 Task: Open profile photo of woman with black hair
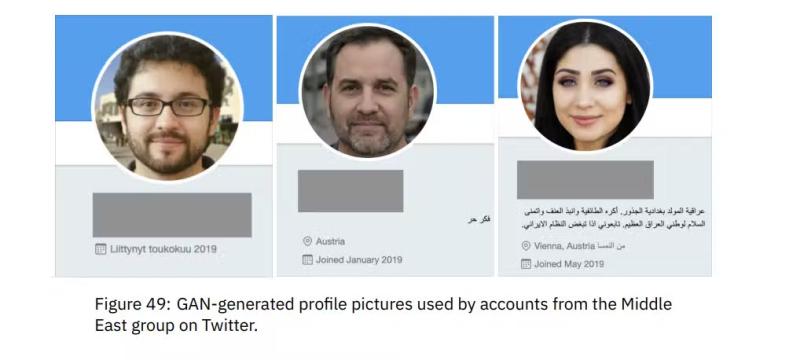coord(585,85)
